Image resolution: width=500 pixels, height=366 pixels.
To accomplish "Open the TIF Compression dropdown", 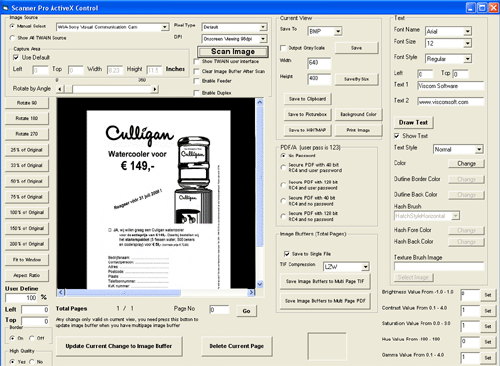I will [366, 267].
